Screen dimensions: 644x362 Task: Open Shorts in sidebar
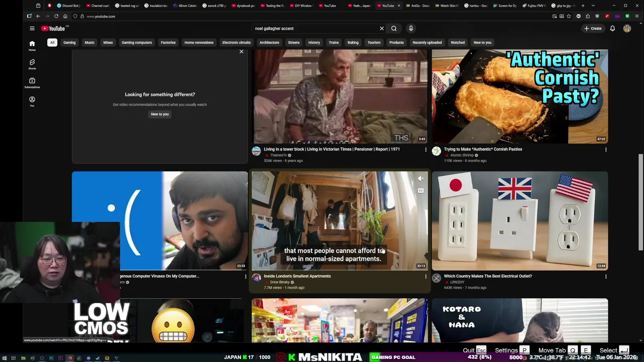tap(32, 64)
